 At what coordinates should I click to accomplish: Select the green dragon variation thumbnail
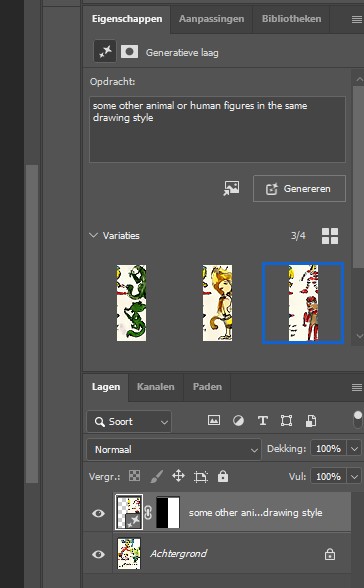click(x=131, y=303)
